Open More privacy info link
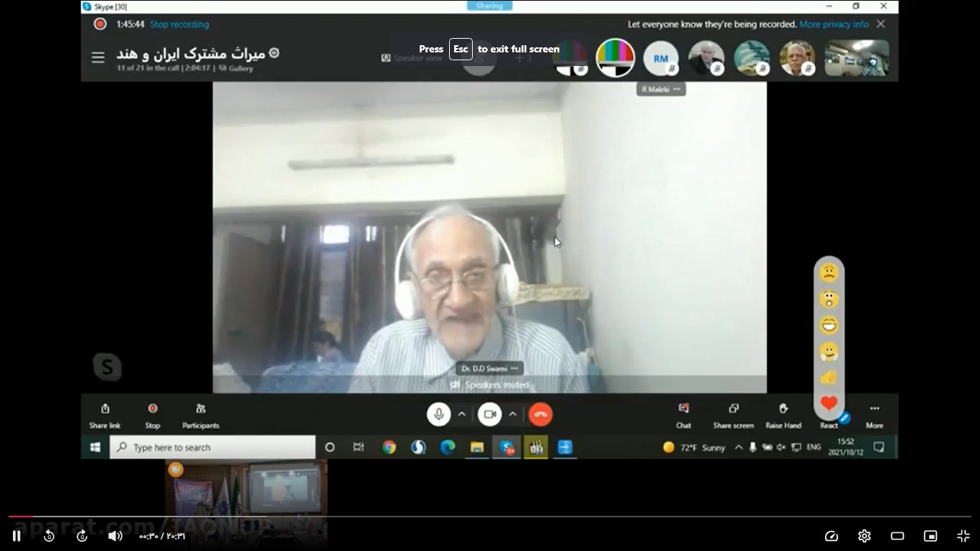The image size is (980, 551). point(834,24)
